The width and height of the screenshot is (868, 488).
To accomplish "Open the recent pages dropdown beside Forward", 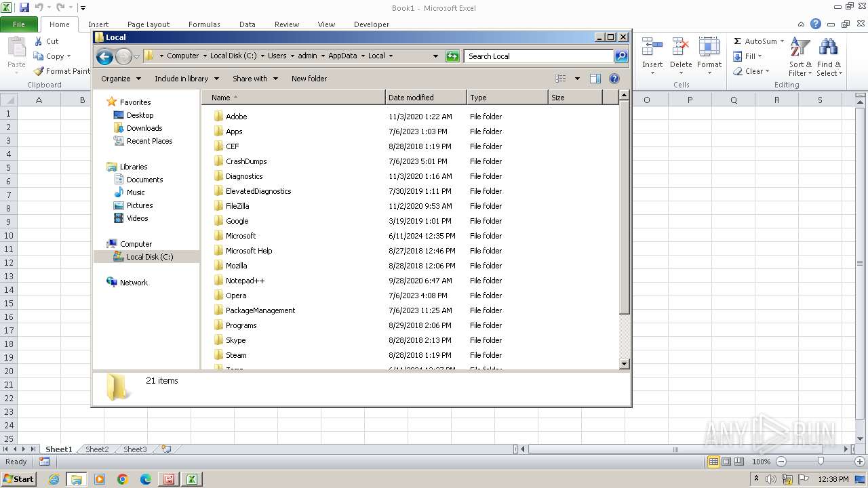I will pyautogui.click(x=137, y=56).
